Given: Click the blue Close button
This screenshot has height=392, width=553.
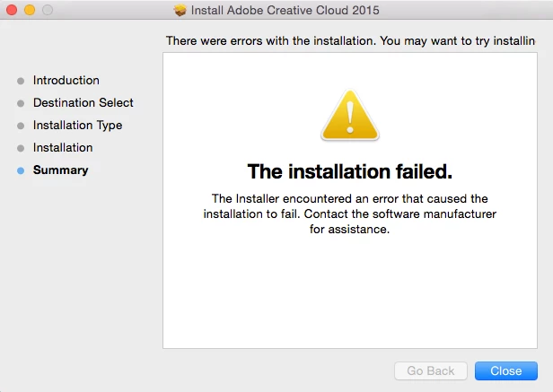Looking at the screenshot, I should (506, 370).
